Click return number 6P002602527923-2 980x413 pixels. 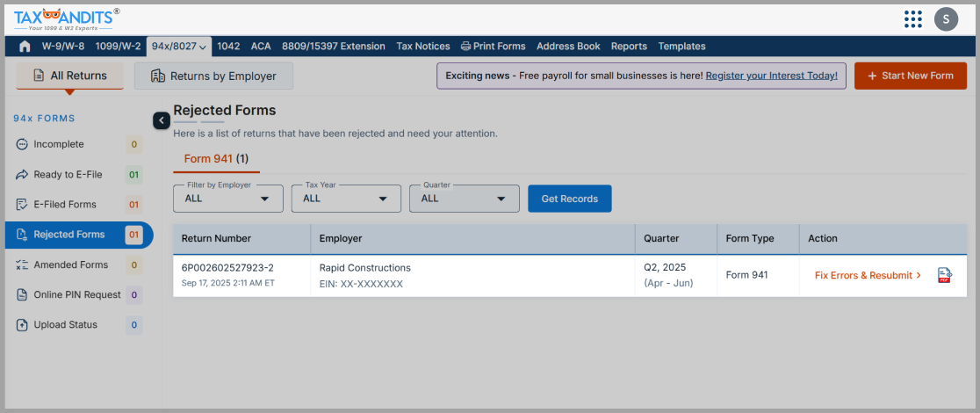[x=227, y=268]
